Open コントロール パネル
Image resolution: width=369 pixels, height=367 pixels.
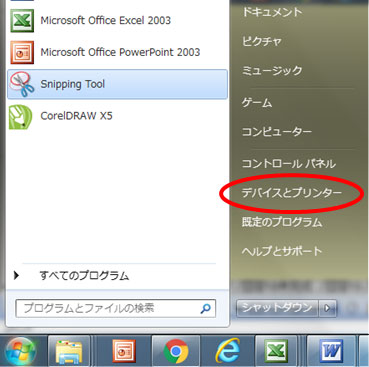tap(289, 163)
